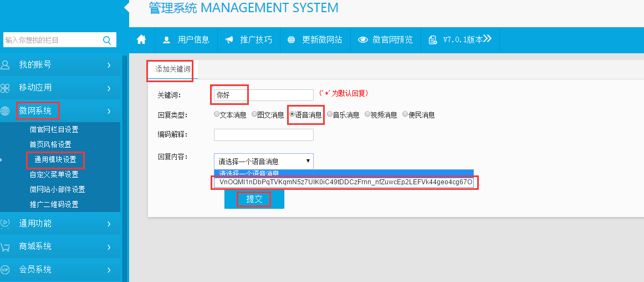This screenshot has height=282, width=644.
Task: Click the 用户信息 user icon
Action: [x=166, y=40]
